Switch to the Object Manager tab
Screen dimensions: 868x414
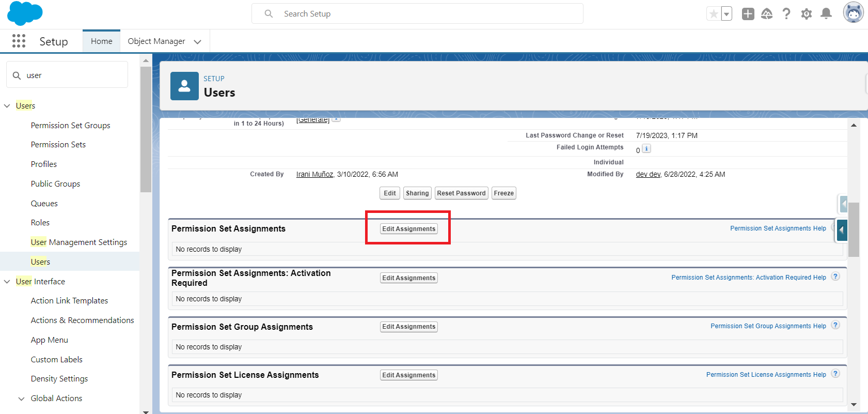tap(156, 41)
